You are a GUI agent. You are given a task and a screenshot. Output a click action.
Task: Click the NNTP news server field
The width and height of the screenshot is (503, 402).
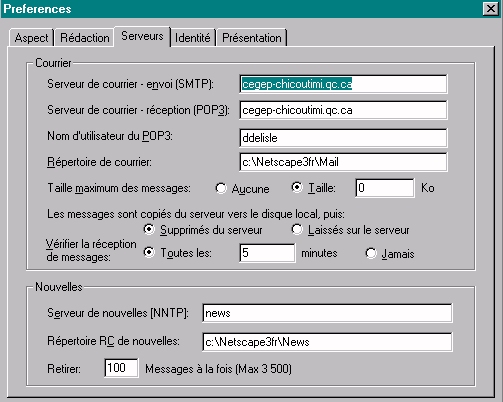point(327,313)
